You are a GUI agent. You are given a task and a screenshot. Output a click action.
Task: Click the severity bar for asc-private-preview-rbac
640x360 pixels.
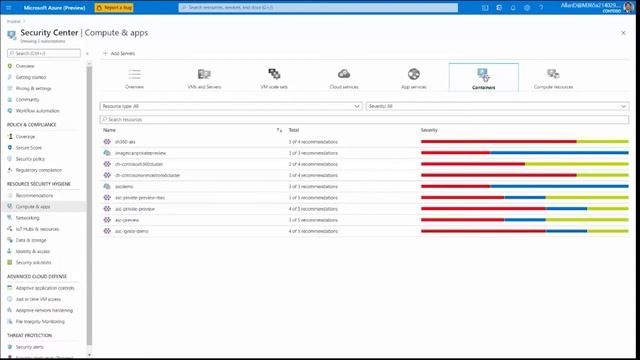(524, 198)
